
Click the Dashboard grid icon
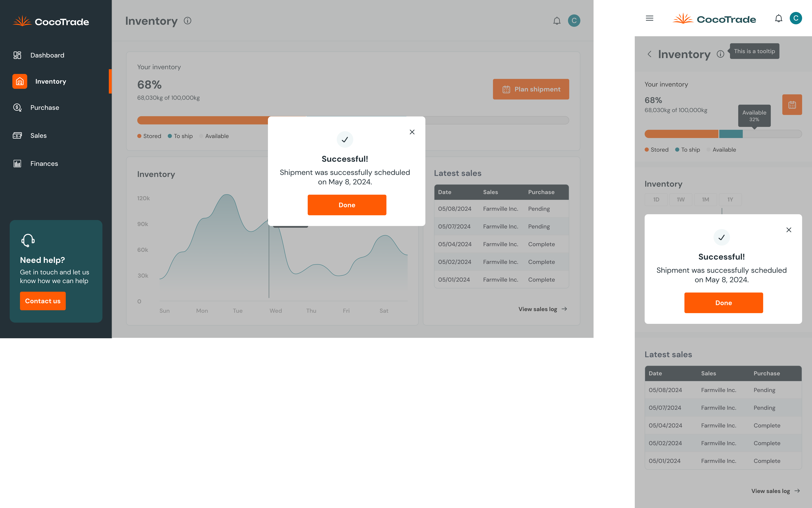click(17, 55)
